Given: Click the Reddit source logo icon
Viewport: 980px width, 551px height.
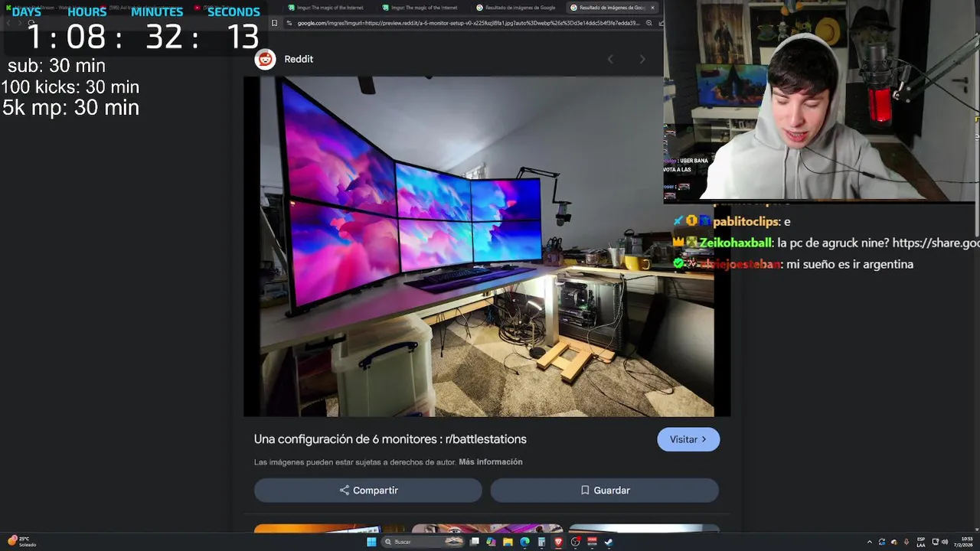Looking at the screenshot, I should pos(265,59).
